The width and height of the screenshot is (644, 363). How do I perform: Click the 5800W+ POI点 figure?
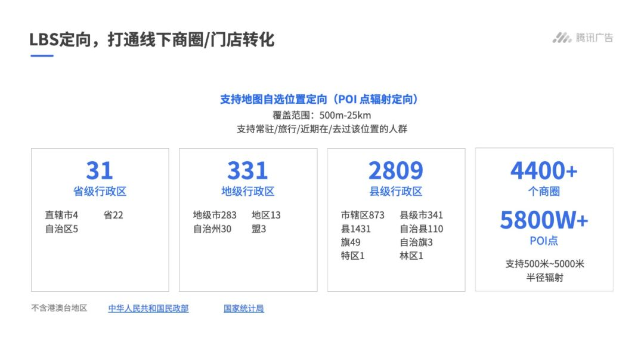pos(544,221)
